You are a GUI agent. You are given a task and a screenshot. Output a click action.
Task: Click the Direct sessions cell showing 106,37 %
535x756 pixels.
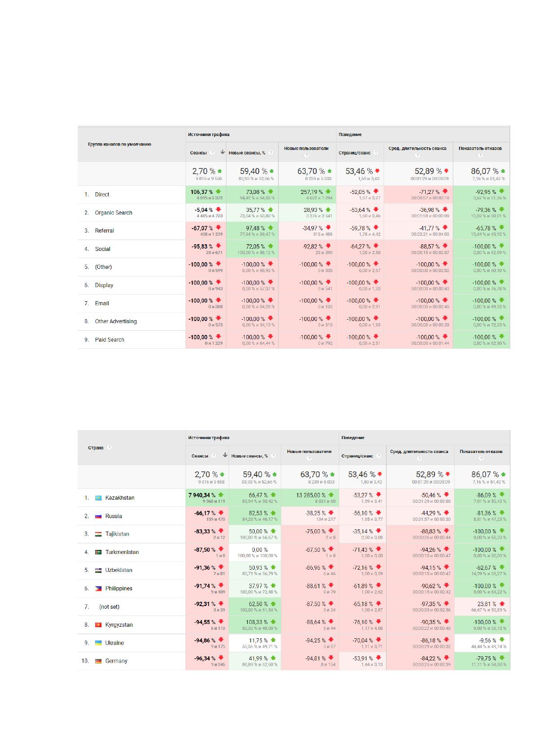(x=206, y=194)
